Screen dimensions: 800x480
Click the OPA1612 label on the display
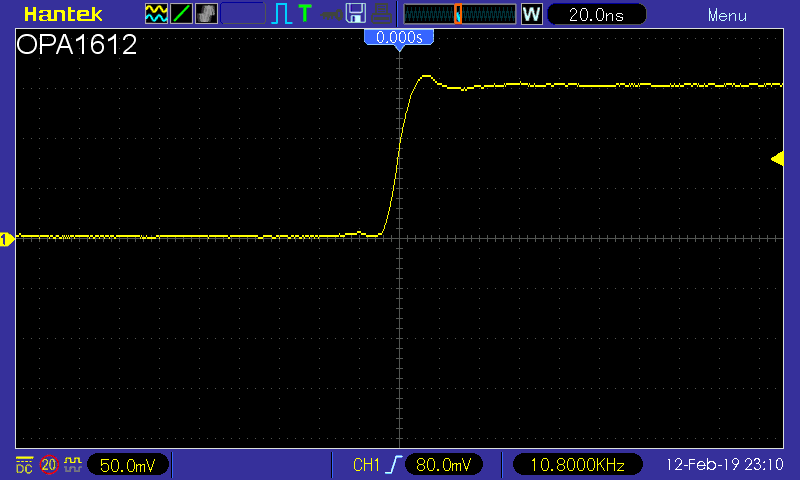[77, 44]
